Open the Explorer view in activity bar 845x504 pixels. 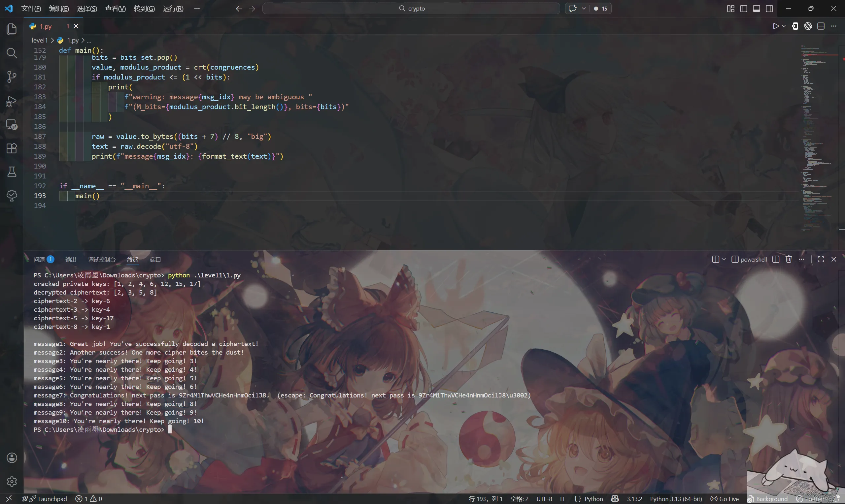(x=12, y=29)
